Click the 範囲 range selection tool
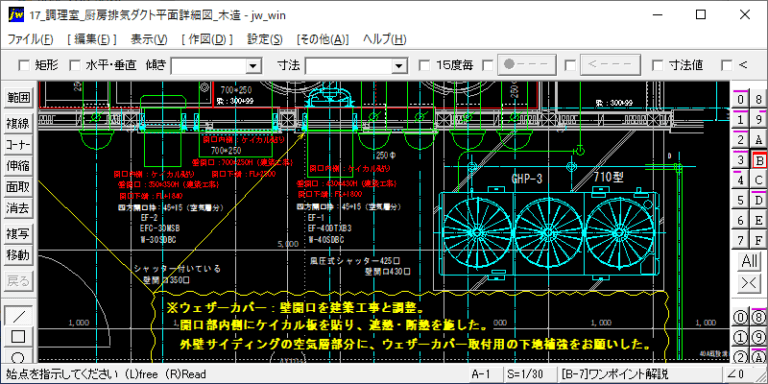 pos(18,98)
